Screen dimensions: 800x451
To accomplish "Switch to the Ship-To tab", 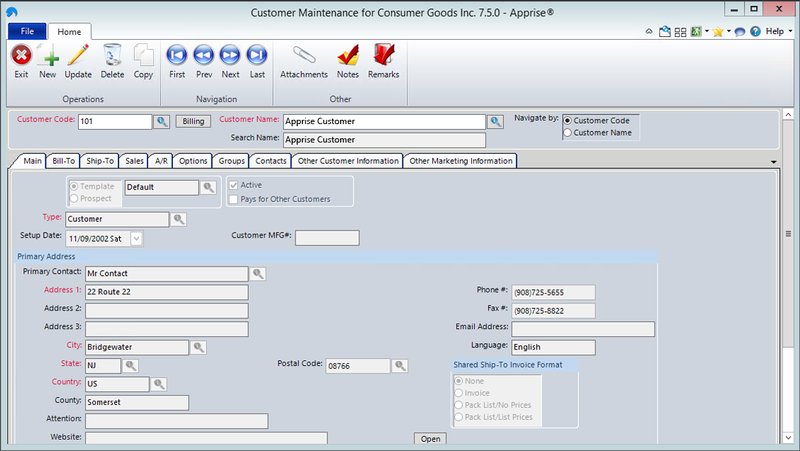I will click(100, 161).
